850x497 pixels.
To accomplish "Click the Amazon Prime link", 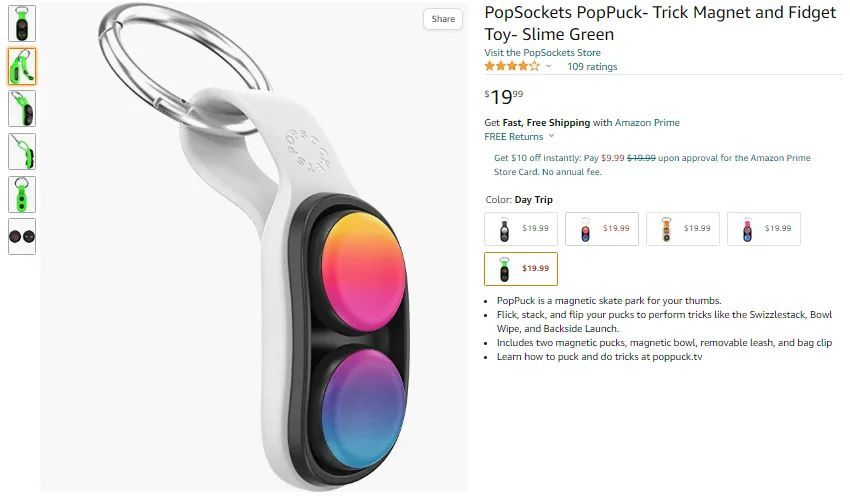I will coord(647,123).
